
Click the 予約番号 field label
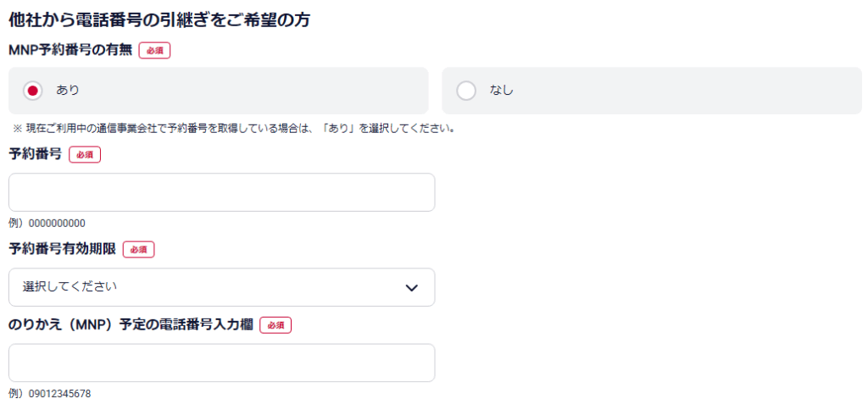click(35, 155)
